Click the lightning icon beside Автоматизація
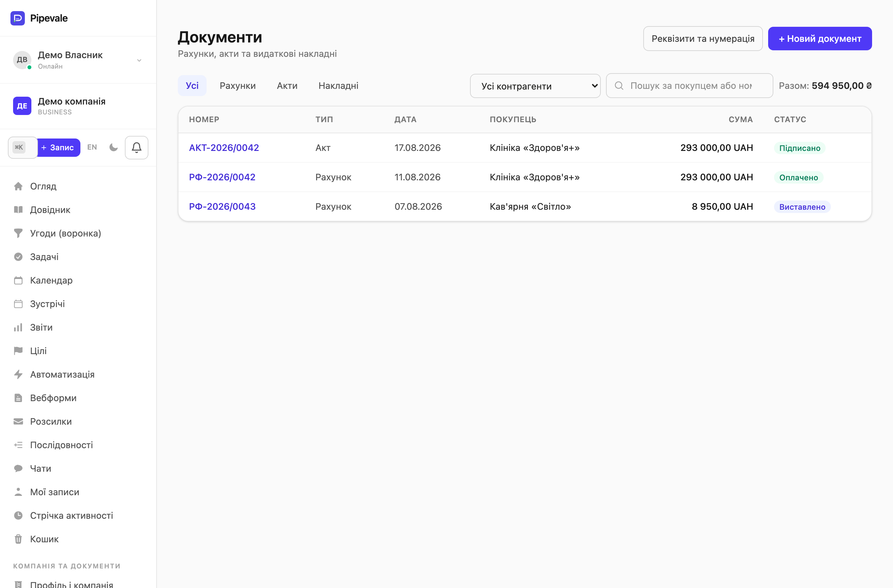 click(18, 374)
